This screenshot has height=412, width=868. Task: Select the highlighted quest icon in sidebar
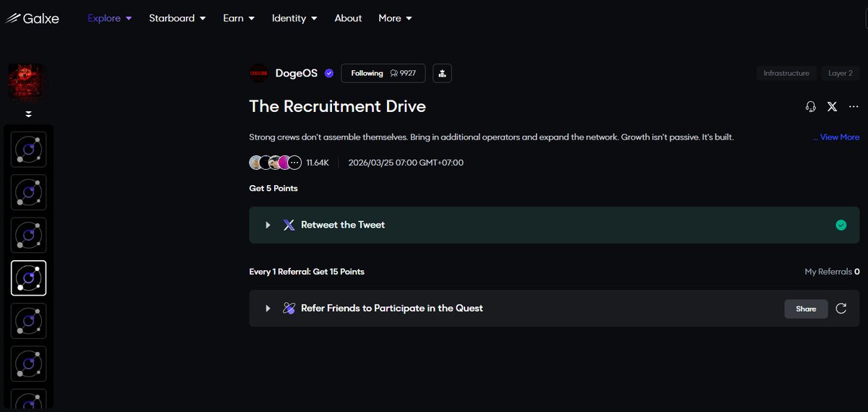pyautogui.click(x=29, y=278)
